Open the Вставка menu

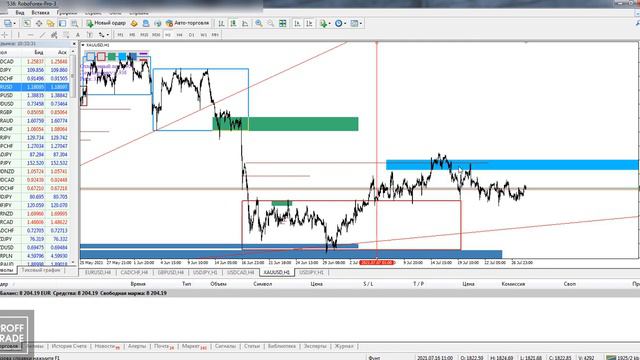40,13
